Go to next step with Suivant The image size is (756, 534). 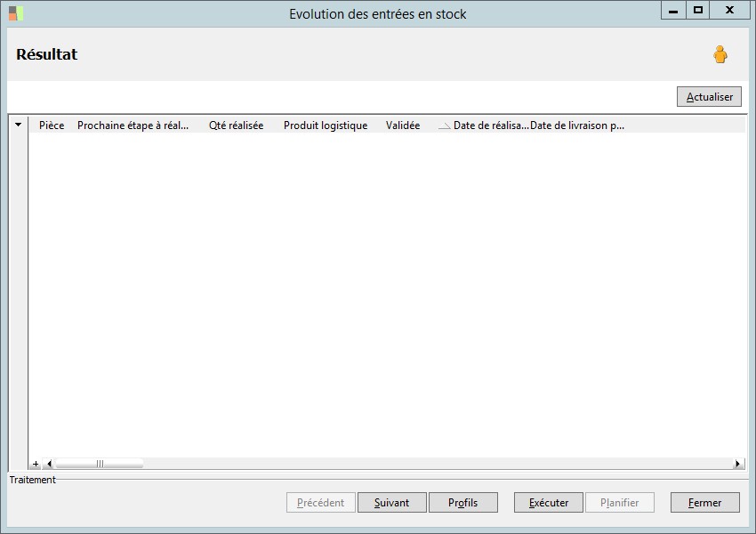coord(392,503)
